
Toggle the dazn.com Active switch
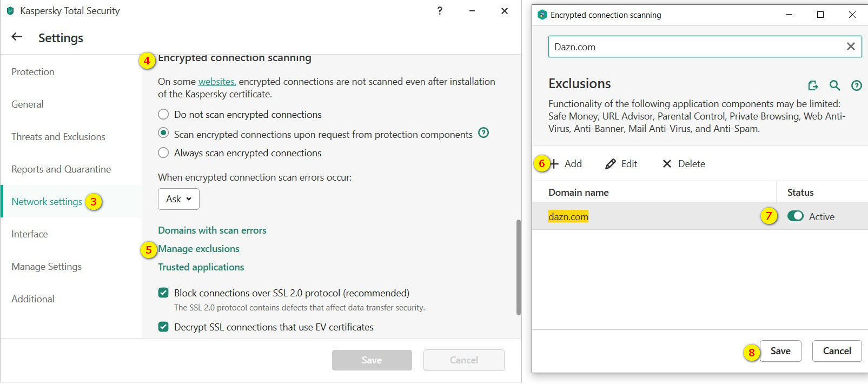pyautogui.click(x=795, y=216)
